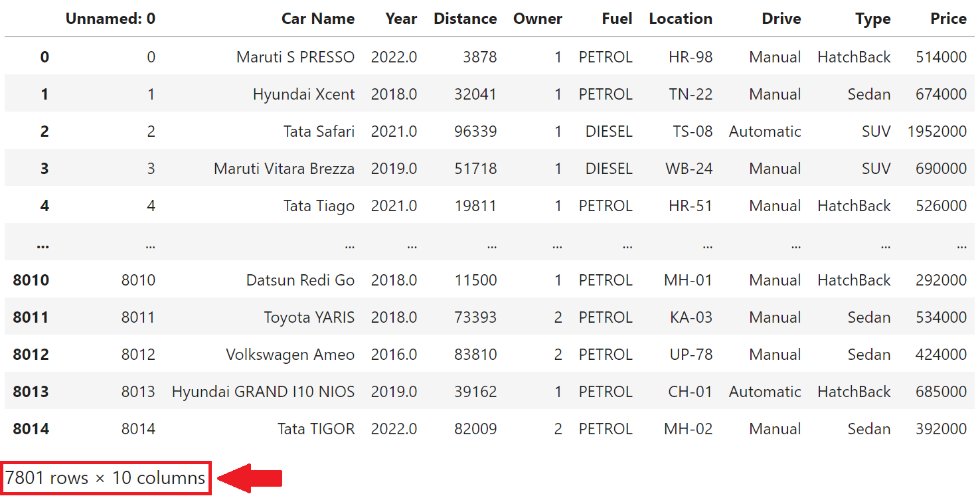Click the location code TS-08
This screenshot has height=496, width=980.
tap(693, 131)
